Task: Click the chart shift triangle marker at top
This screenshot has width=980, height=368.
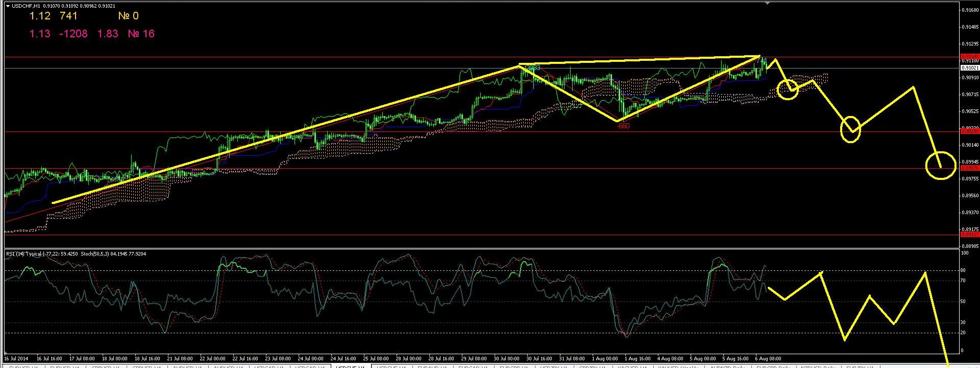Action: [x=767, y=3]
